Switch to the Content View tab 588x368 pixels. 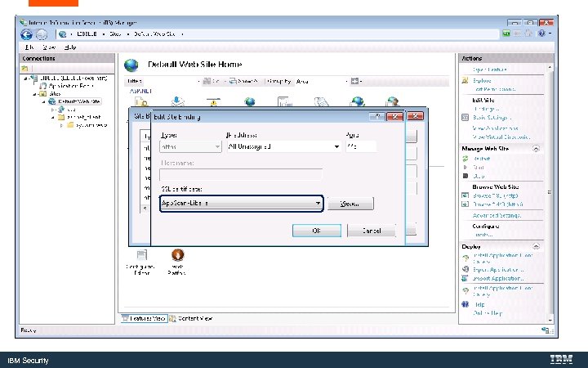pos(191,318)
